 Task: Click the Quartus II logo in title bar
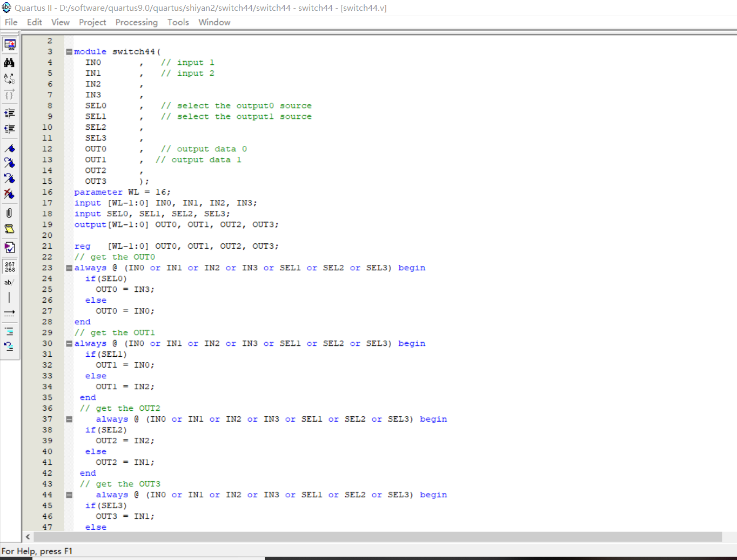(x=6, y=8)
